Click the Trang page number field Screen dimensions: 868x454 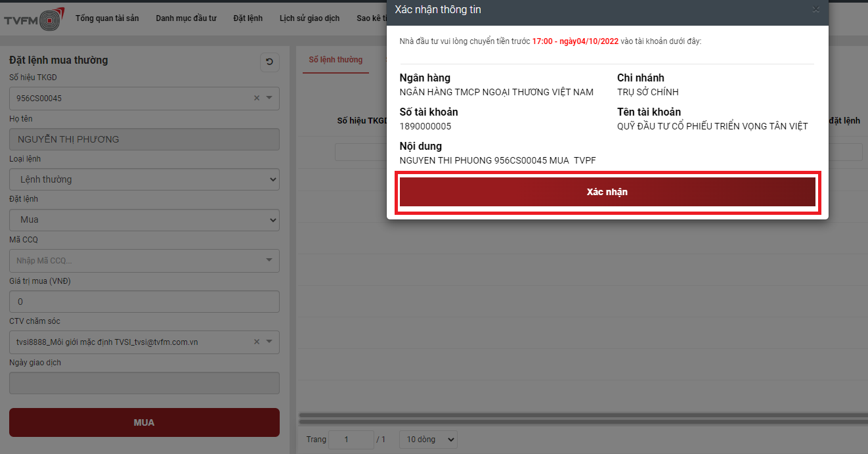[350, 440]
